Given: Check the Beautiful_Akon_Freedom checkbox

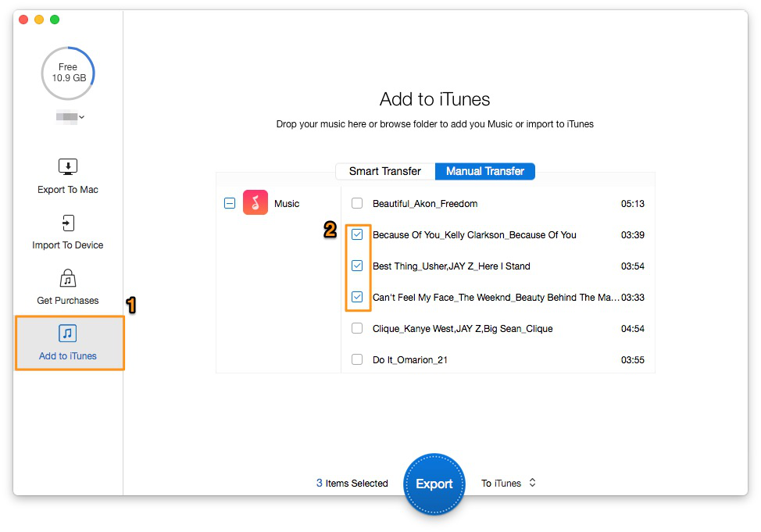Looking at the screenshot, I should 357,203.
